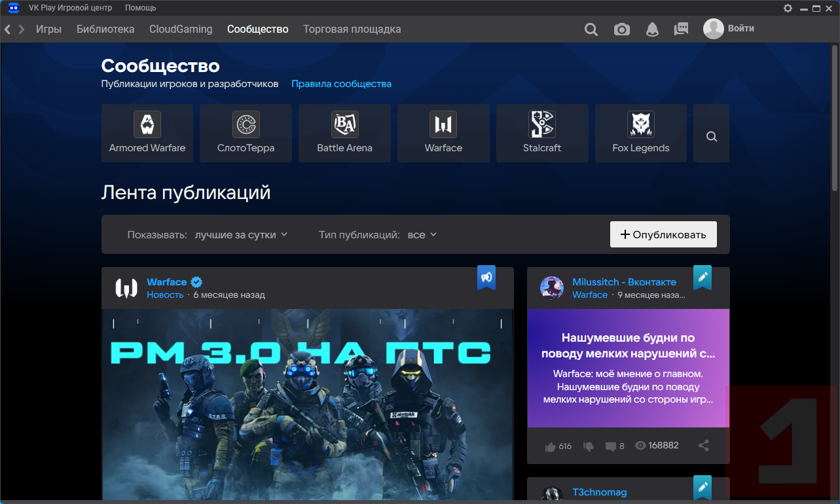Click the Warface post logo avatar

126,288
